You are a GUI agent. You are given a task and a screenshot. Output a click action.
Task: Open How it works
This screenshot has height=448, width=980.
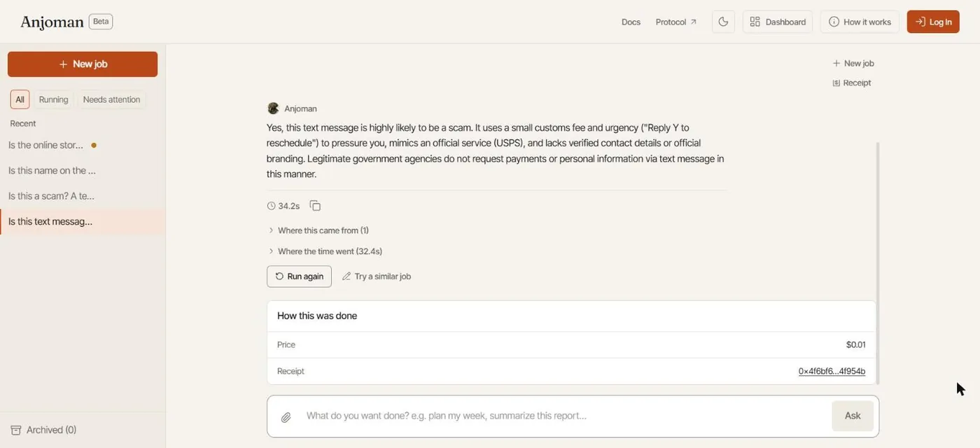pos(860,22)
